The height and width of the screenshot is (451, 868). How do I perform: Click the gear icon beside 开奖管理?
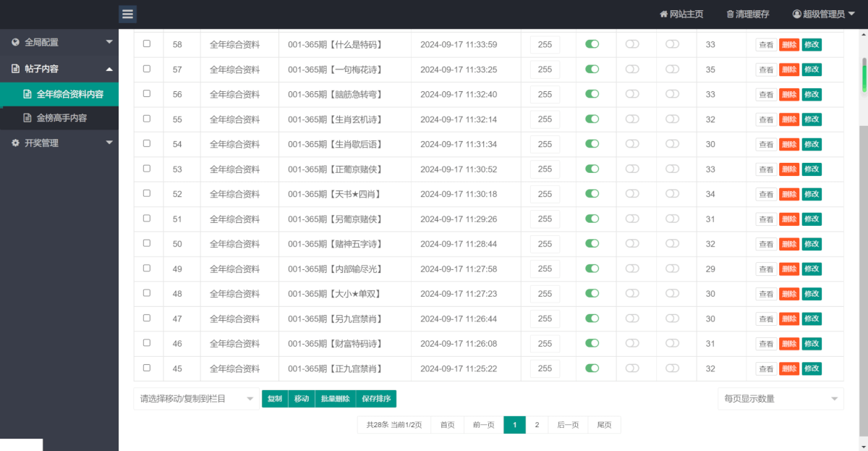16,143
